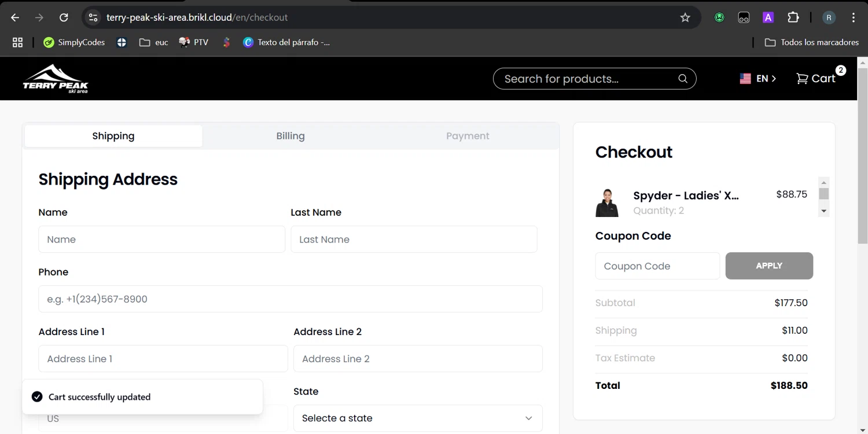Click the Spyder jacket product thumbnail
The height and width of the screenshot is (434, 868).
[607, 203]
